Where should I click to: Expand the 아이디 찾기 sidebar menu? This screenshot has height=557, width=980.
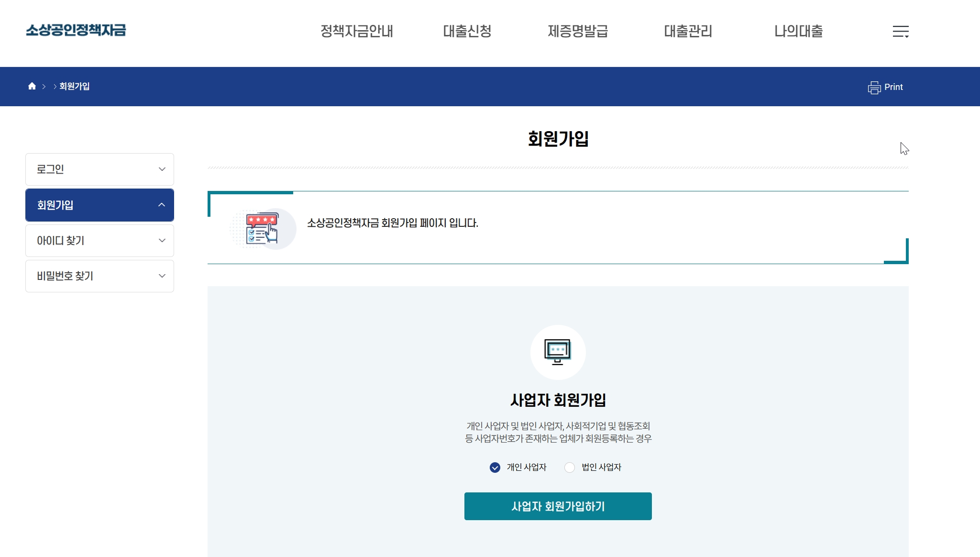[99, 241]
